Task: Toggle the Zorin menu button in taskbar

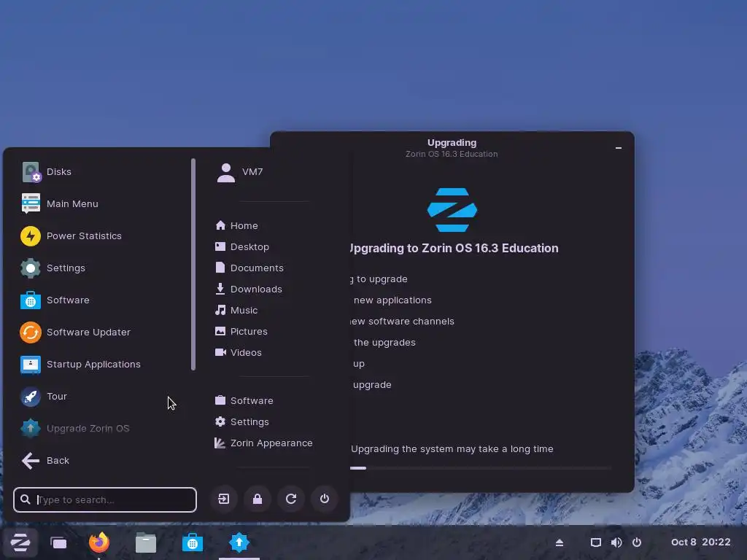Action: (x=20, y=542)
